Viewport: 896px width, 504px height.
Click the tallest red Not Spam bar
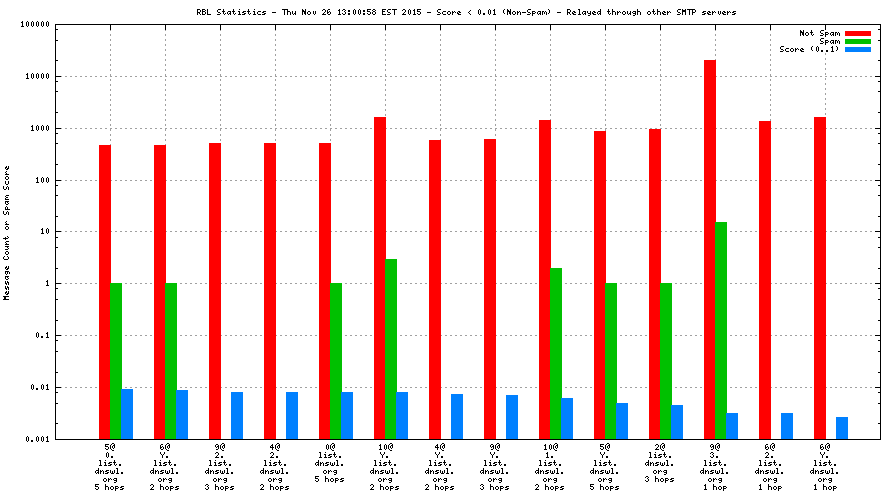tap(710, 249)
